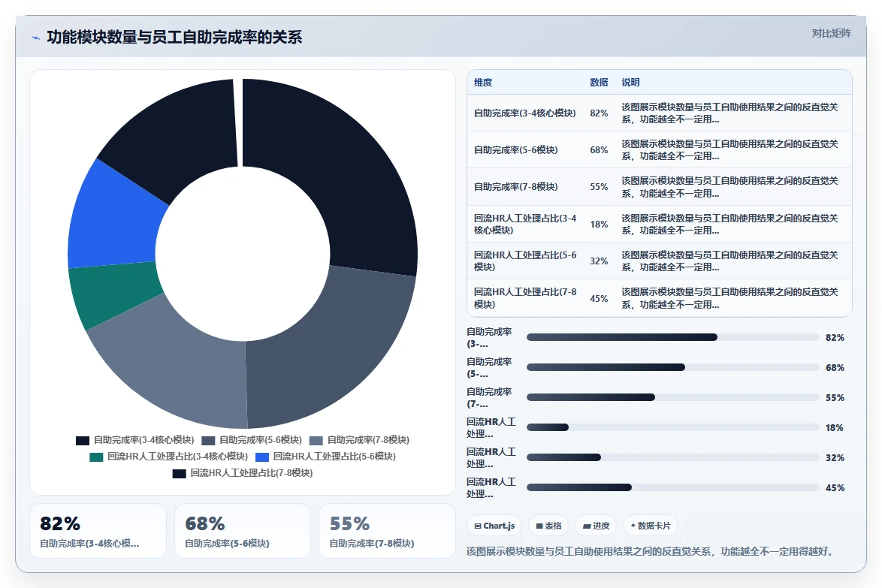Open the 82% data card
The image size is (882, 588).
click(x=98, y=531)
